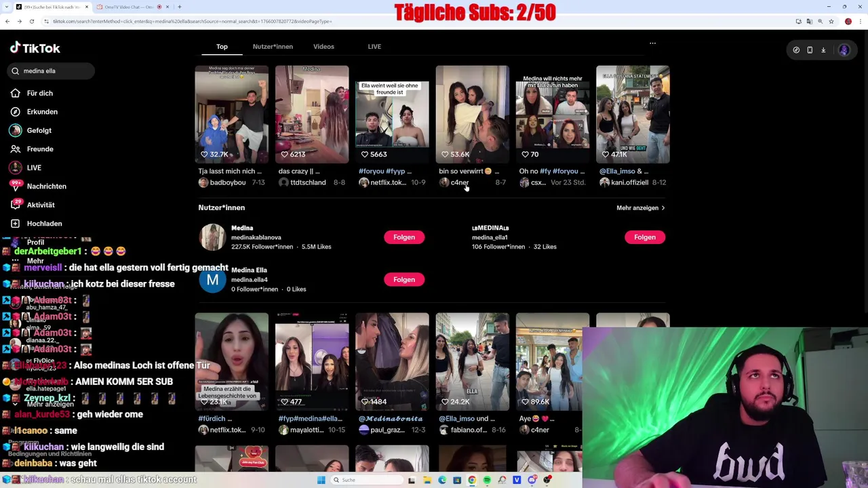Open Medina Ella's blue 'M' avatar
The height and width of the screenshot is (488, 868).
pyautogui.click(x=212, y=279)
